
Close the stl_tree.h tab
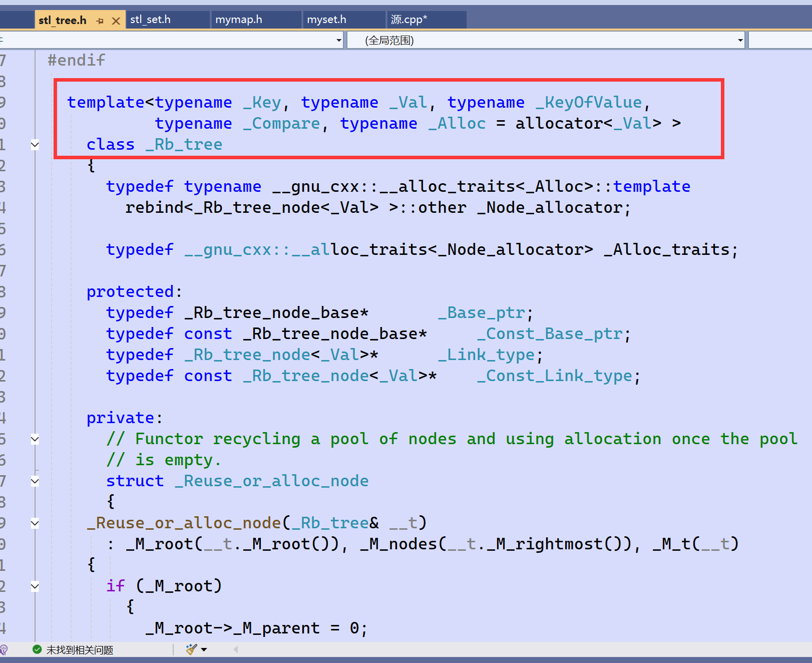pyautogui.click(x=116, y=21)
